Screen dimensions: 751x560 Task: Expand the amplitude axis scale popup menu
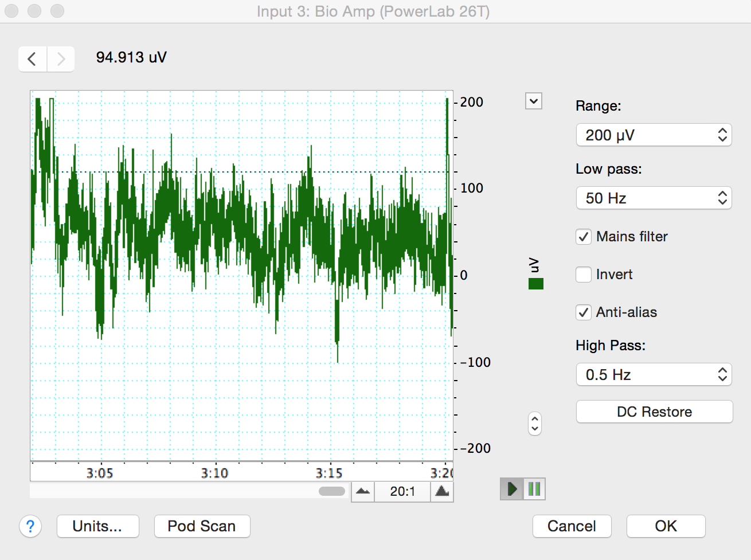534,101
